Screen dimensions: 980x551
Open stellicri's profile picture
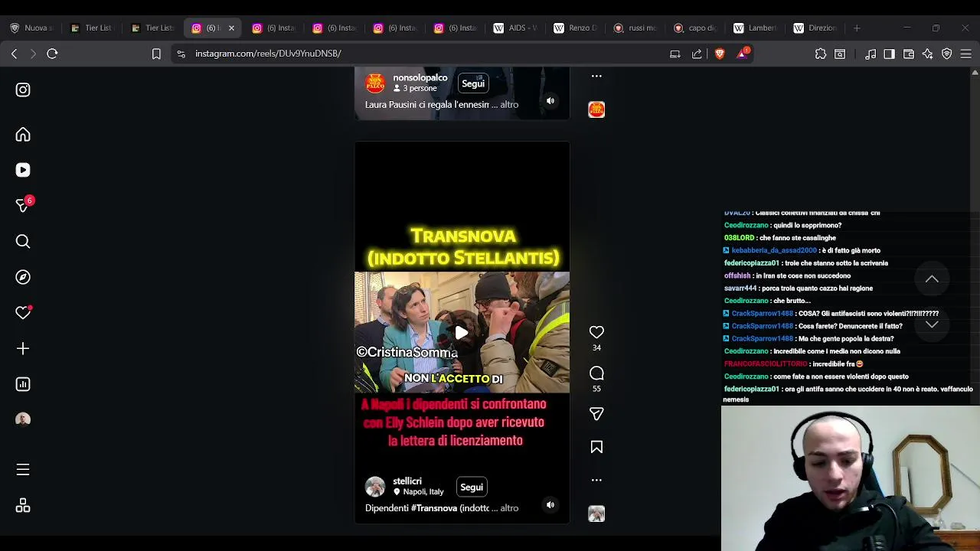point(375,487)
